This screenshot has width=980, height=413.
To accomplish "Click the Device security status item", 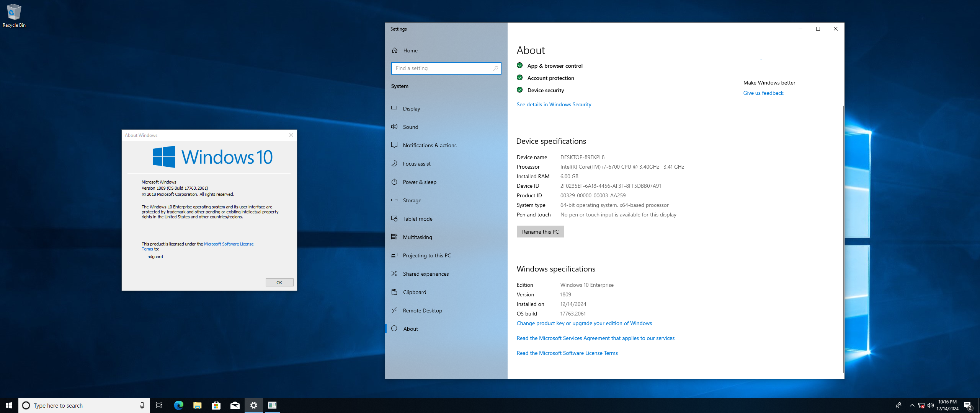I will (541, 90).
